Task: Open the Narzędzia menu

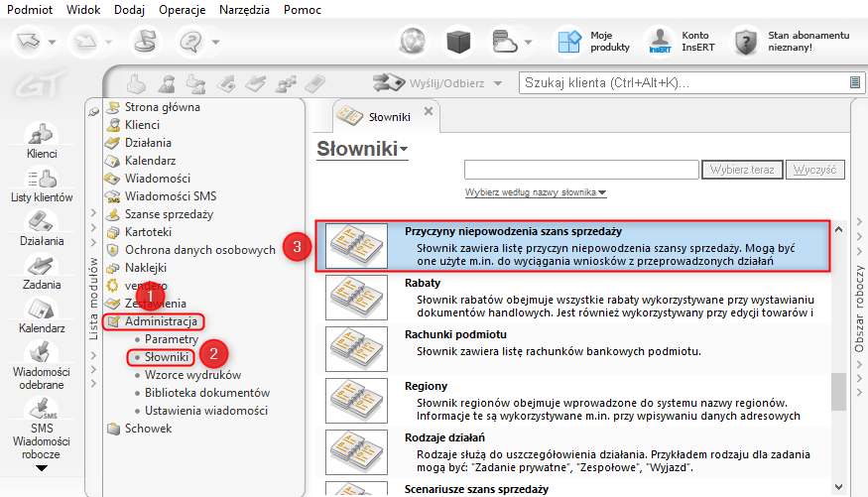Action: (x=244, y=9)
